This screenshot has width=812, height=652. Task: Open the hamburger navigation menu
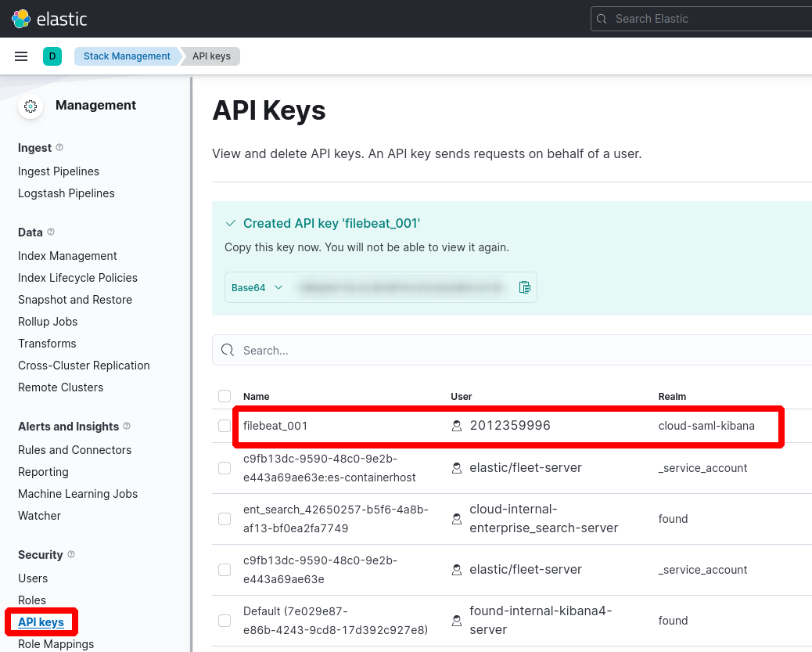[21, 56]
